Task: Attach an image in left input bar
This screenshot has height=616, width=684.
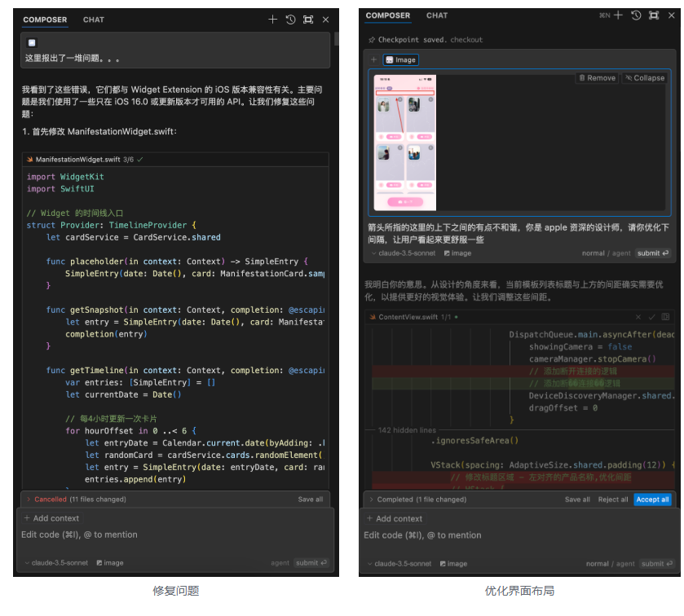Action: pyautogui.click(x=110, y=563)
